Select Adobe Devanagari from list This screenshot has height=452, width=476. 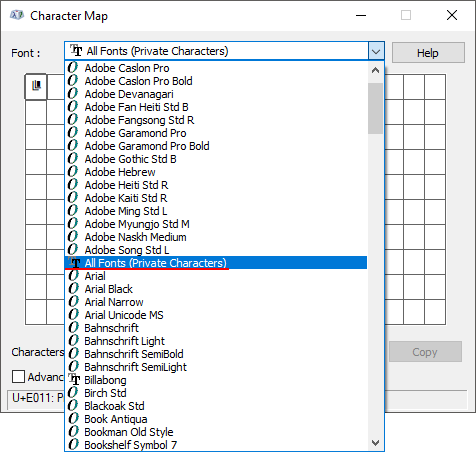(x=216, y=94)
